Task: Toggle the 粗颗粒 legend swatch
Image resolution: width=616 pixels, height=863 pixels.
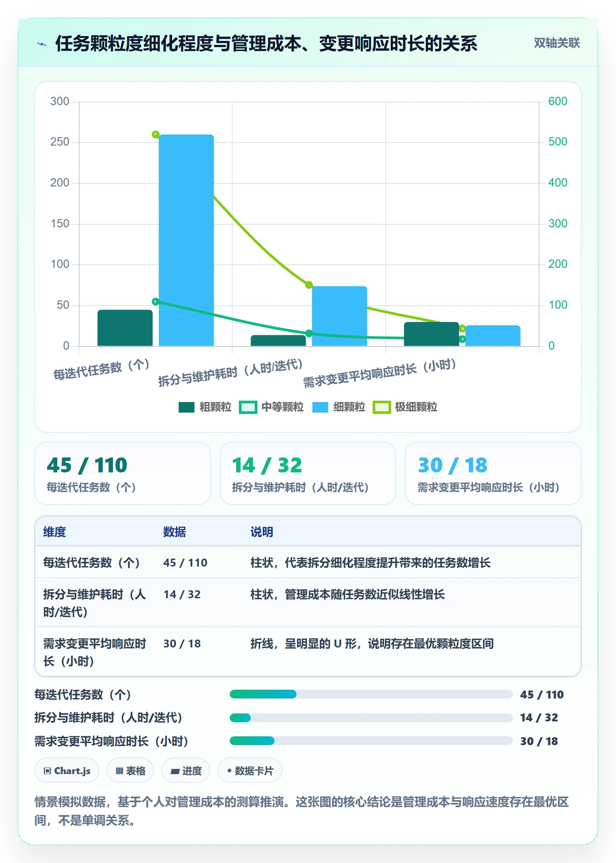Action: pyautogui.click(x=187, y=407)
